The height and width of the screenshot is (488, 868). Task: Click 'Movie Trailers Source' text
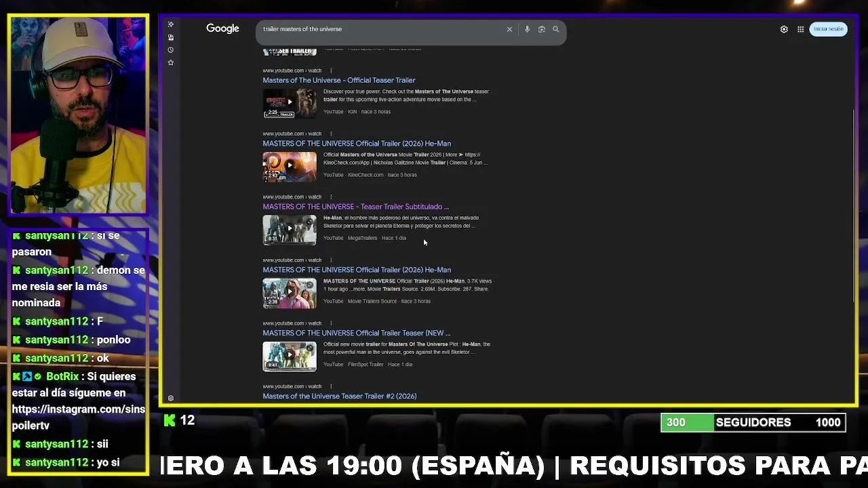(372, 301)
